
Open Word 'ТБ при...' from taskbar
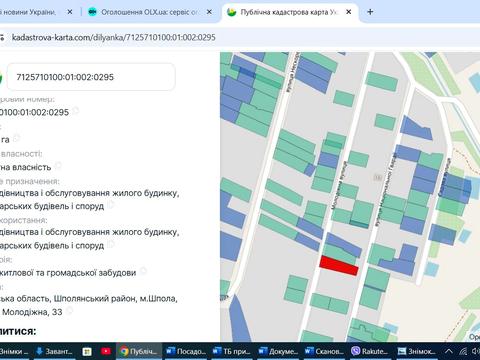coord(232,351)
